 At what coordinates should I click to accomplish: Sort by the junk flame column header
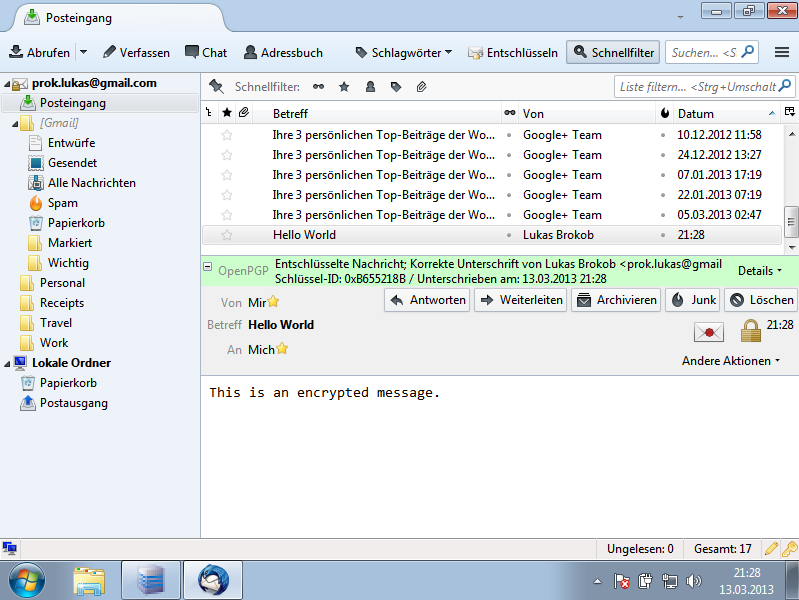[664, 113]
